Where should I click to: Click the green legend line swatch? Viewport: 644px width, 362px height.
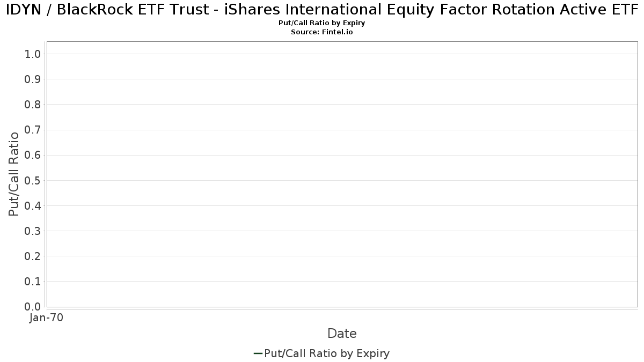click(258, 353)
